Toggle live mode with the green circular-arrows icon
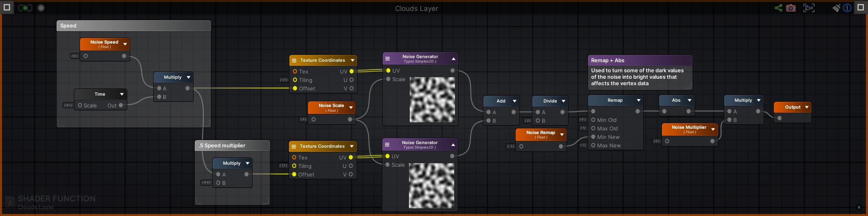 point(25,8)
